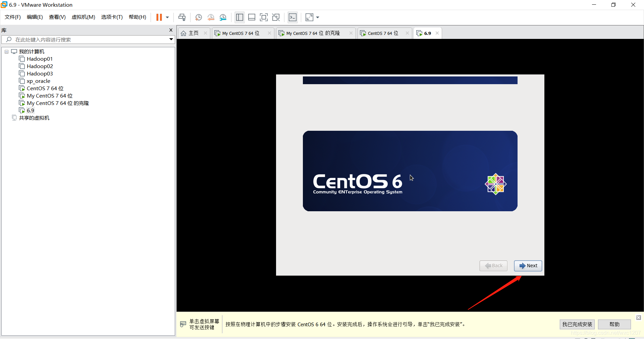Viewport: 644px width, 339px height.
Task: Select Hadoop02 virtual machine
Action: [40, 66]
